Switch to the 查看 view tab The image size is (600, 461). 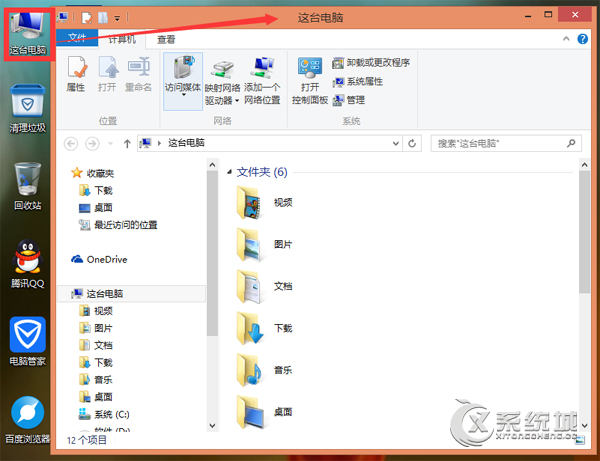click(166, 39)
